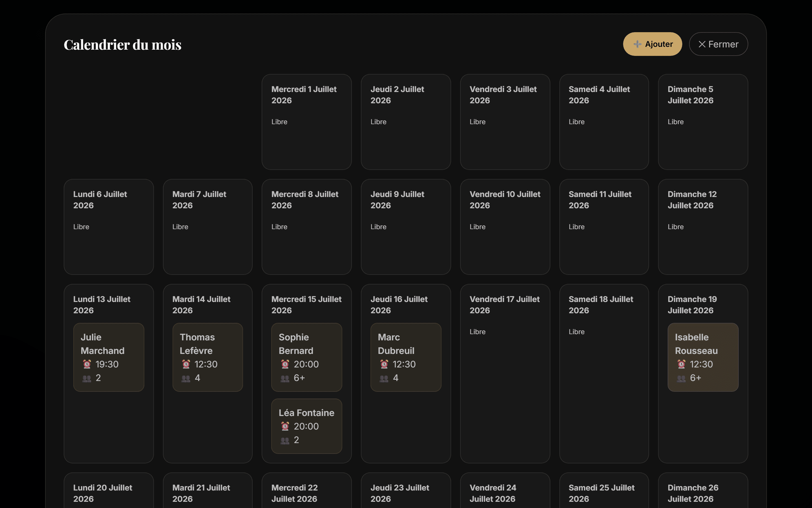This screenshot has width=812, height=508.
Task: Click Libre under Vendredi 17 Juillet
Action: tap(477, 332)
